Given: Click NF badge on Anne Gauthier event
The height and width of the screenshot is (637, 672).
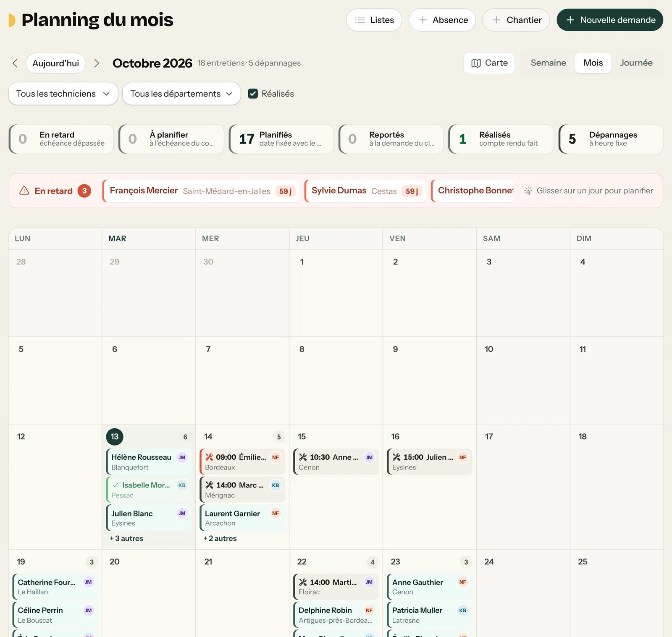Looking at the screenshot, I should (x=463, y=582).
